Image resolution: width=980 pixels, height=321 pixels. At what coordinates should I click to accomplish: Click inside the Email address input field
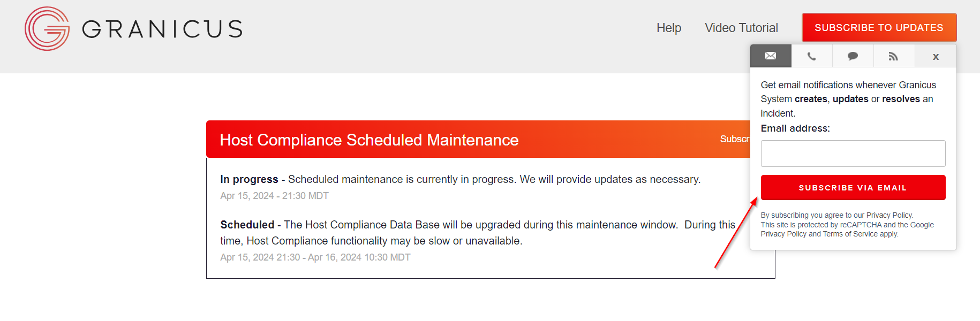(853, 153)
